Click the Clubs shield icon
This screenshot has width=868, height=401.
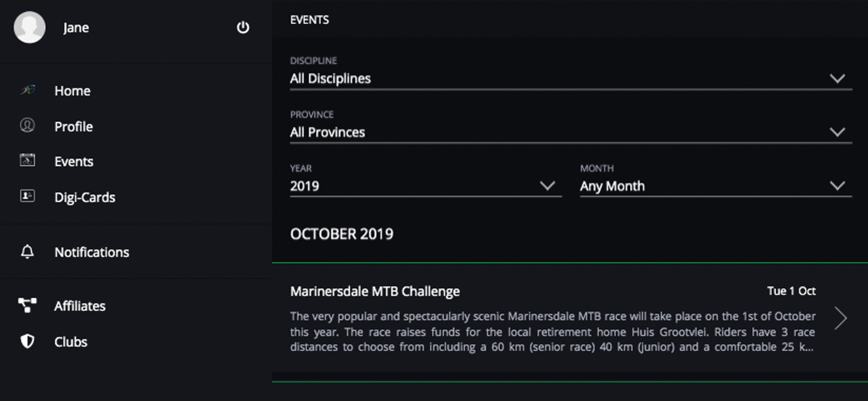coord(27,341)
